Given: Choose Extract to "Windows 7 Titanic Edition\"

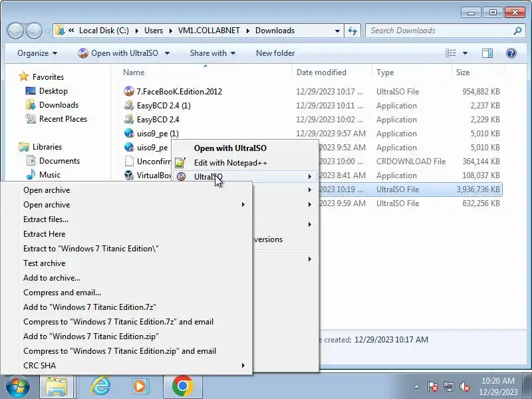Looking at the screenshot, I should coord(91,248).
